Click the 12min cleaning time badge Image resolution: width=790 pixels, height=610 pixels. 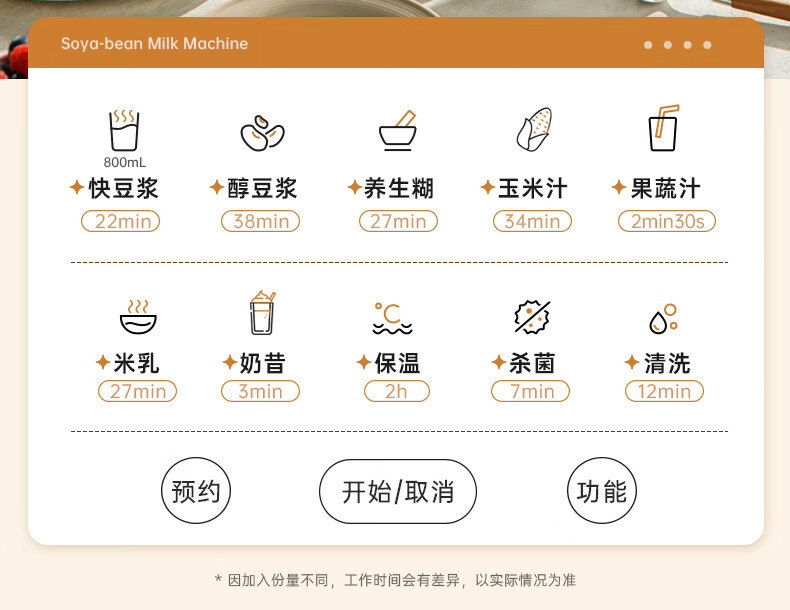point(665,391)
